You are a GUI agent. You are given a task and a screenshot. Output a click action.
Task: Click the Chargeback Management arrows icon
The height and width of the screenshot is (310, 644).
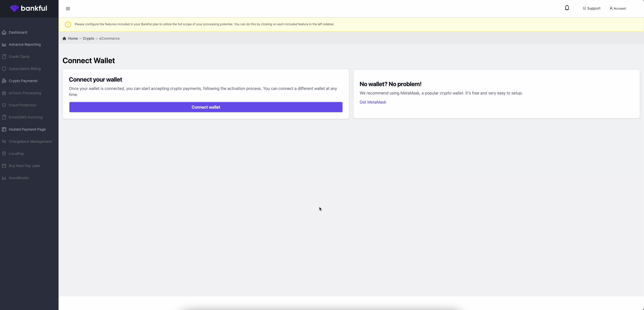coord(4,141)
